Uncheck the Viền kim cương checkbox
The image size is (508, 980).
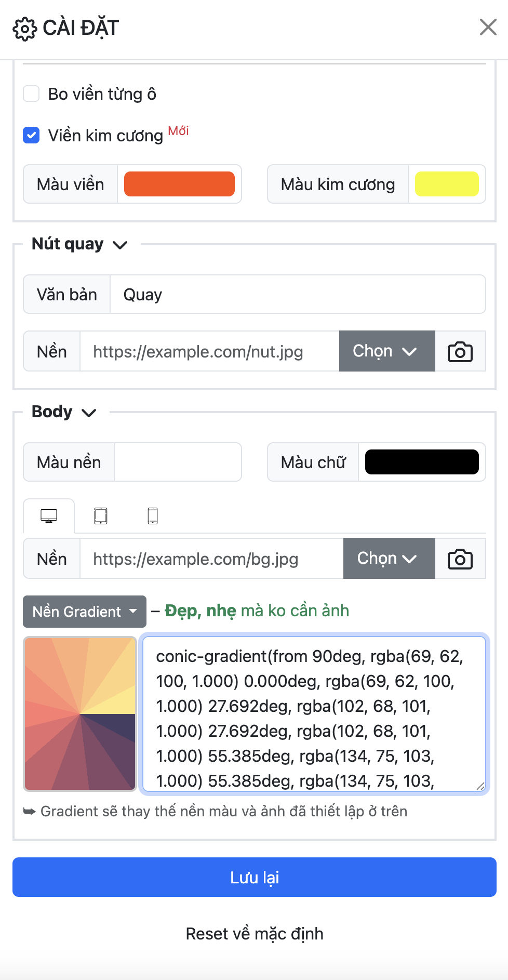point(32,136)
